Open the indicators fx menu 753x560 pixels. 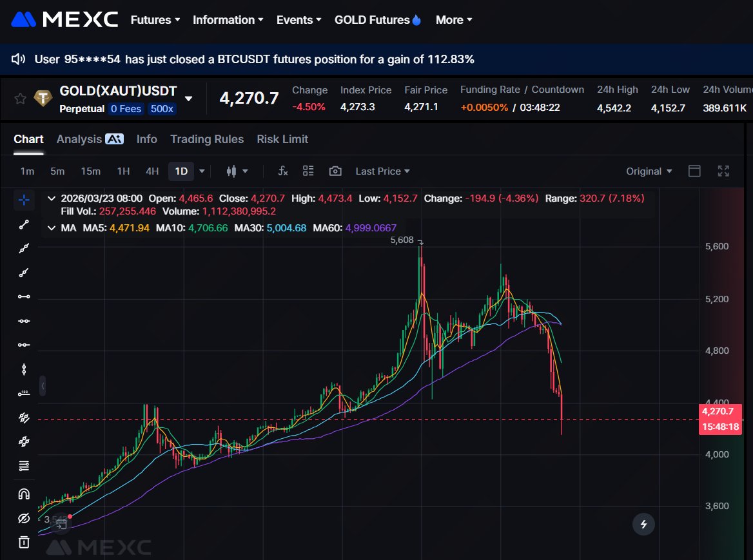click(283, 171)
